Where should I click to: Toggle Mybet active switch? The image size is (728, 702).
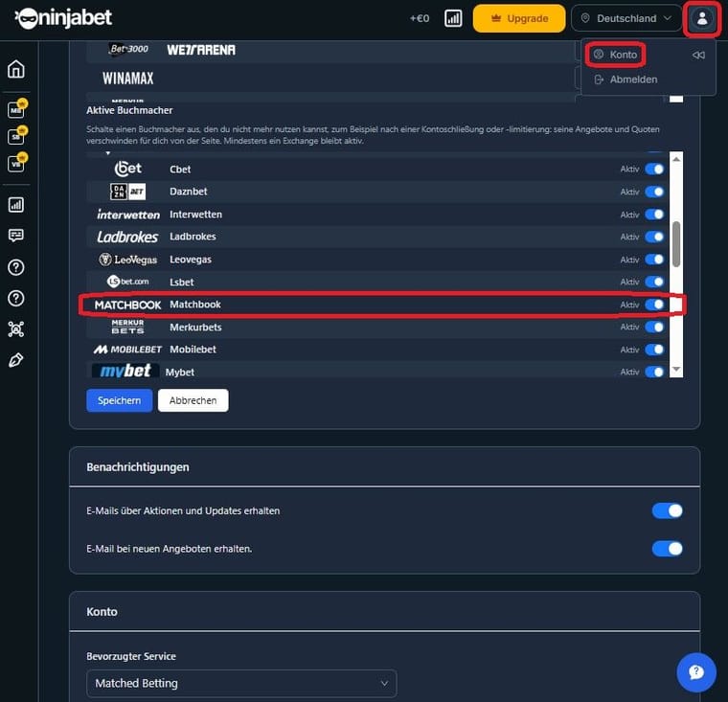pyautogui.click(x=654, y=372)
